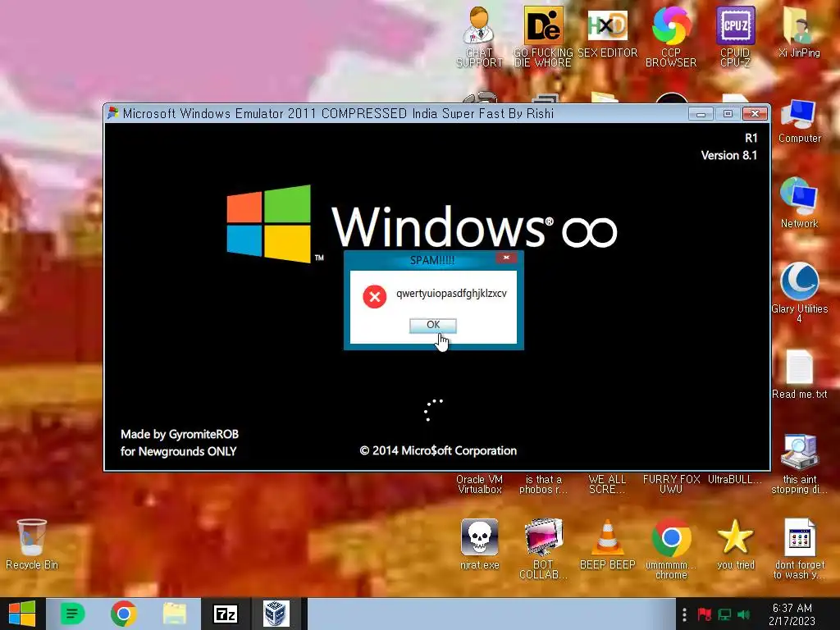The width and height of the screenshot is (840, 630).
Task: Open the green chat app in taskbar
Action: point(72,614)
